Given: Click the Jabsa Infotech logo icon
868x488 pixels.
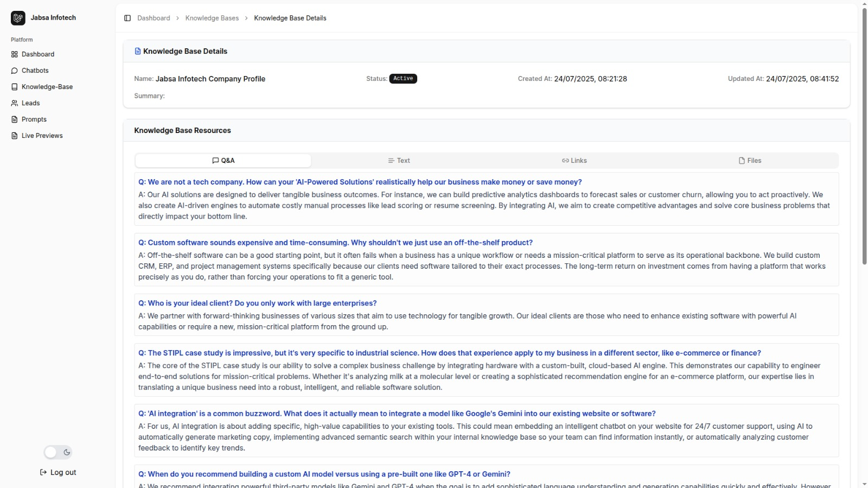Looking at the screenshot, I should tap(18, 18).
